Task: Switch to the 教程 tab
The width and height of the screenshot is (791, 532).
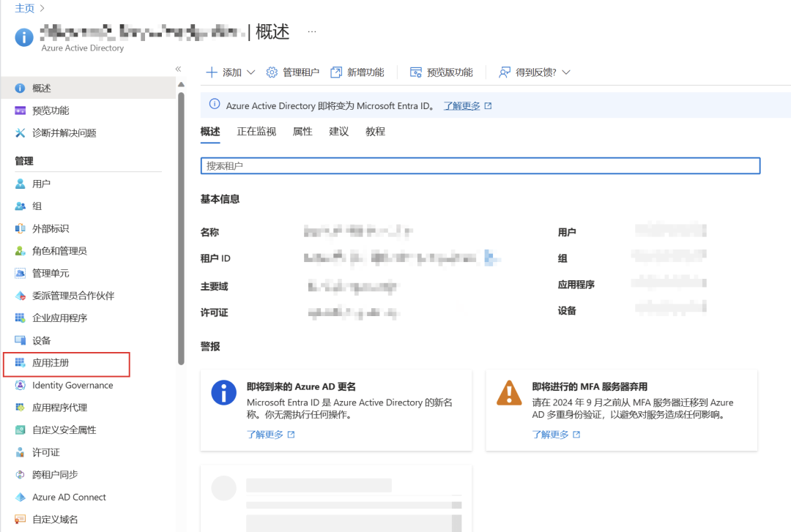Action: point(375,132)
